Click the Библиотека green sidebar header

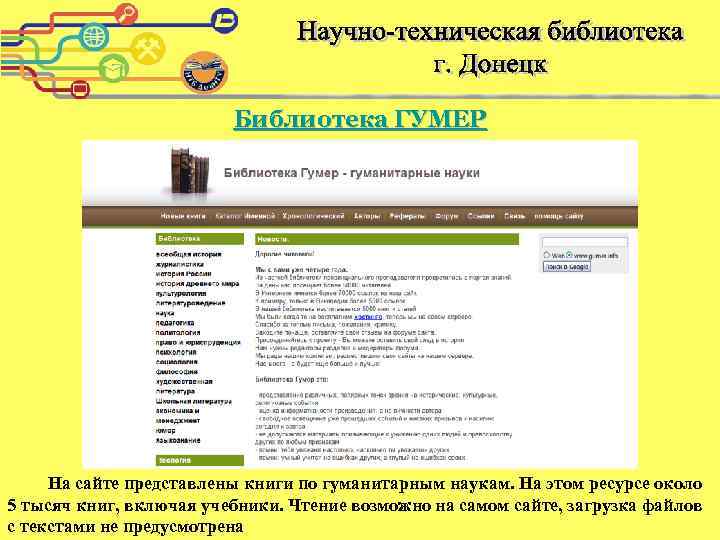point(199,239)
